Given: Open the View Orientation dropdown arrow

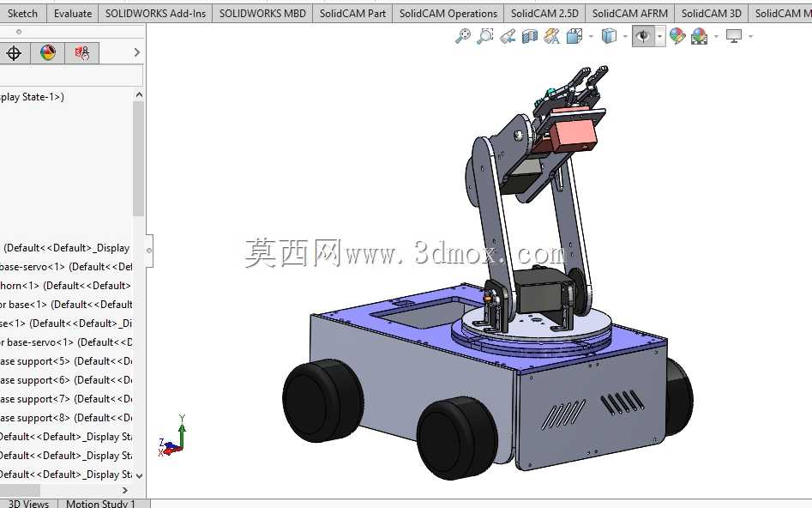Looking at the screenshot, I should click(591, 36).
